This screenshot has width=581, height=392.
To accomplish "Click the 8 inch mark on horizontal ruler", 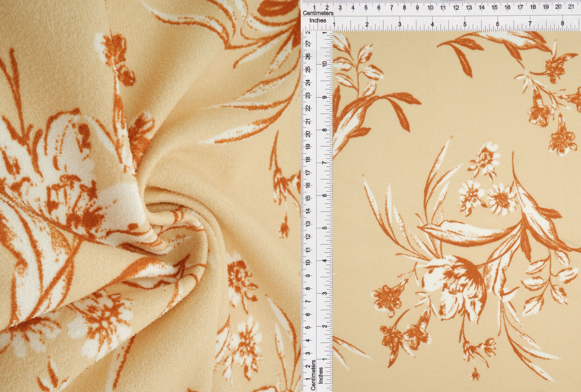I will point(563,24).
